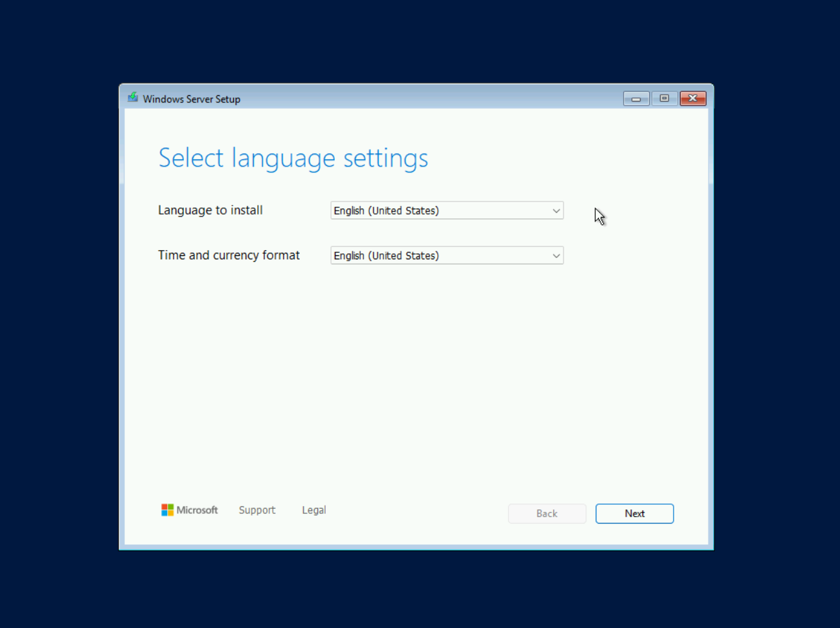Screen dimensions: 840x628
Task: Open the Time and currency format dropdown
Action: pyautogui.click(x=447, y=255)
